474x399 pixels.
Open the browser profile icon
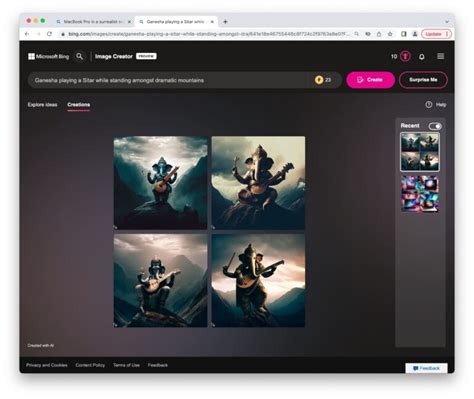coord(415,34)
